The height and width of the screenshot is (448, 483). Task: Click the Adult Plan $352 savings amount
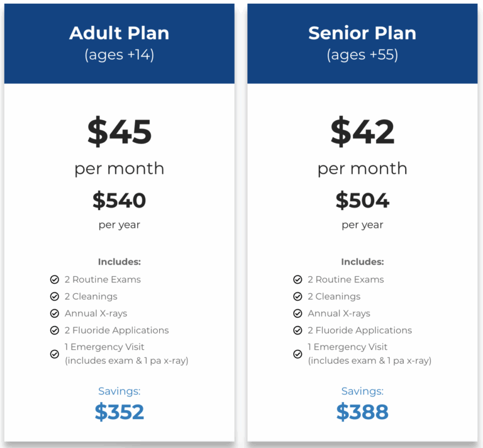pyautogui.click(x=119, y=412)
